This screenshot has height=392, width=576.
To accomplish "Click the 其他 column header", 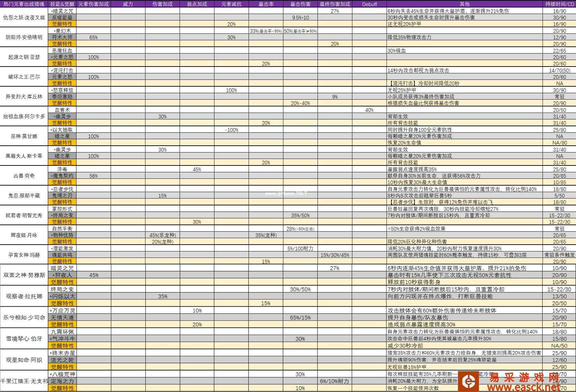I will [464, 4].
